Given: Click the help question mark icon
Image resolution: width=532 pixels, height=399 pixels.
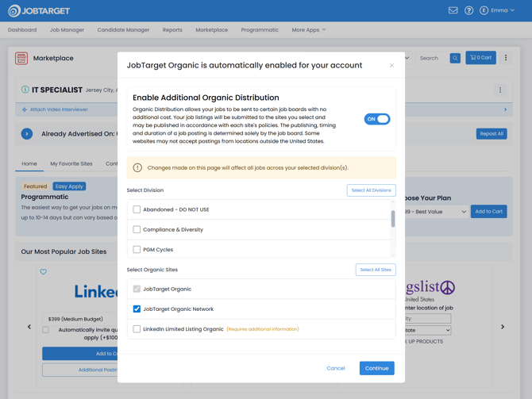Looking at the screenshot, I should [468, 10].
